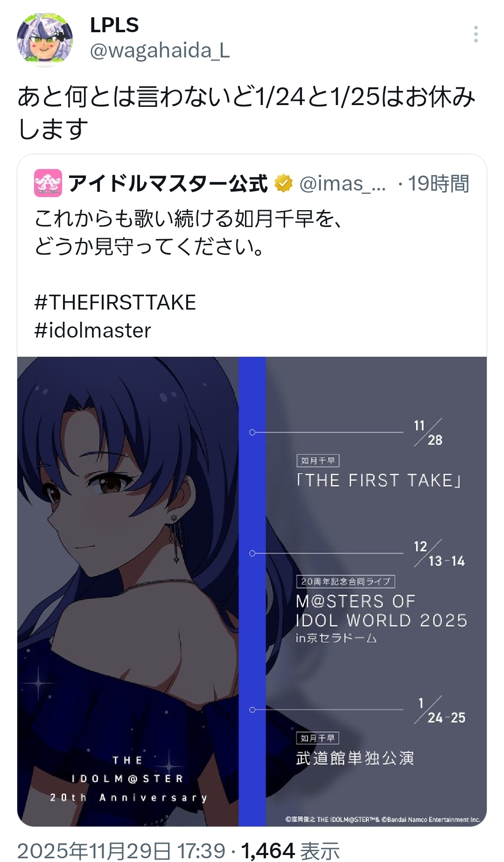Tap the main tweet text about 1/24 and 1/25
This screenshot has height=862, width=504.
point(246,113)
